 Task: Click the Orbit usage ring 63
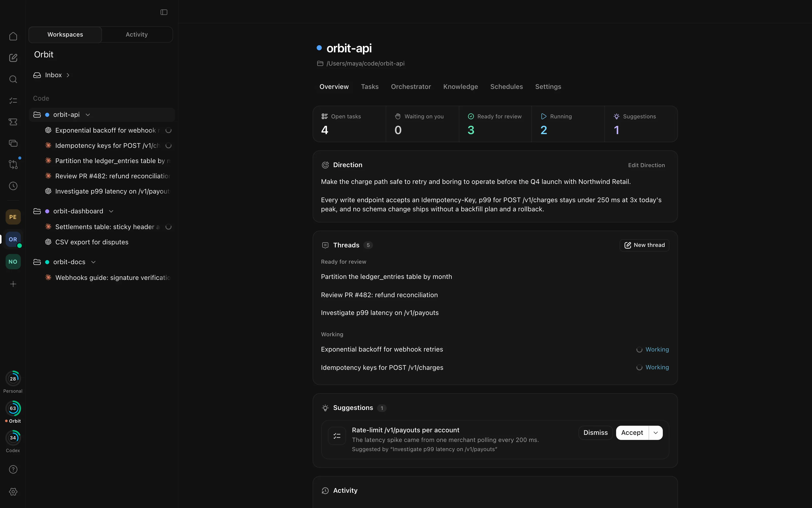coord(13,408)
